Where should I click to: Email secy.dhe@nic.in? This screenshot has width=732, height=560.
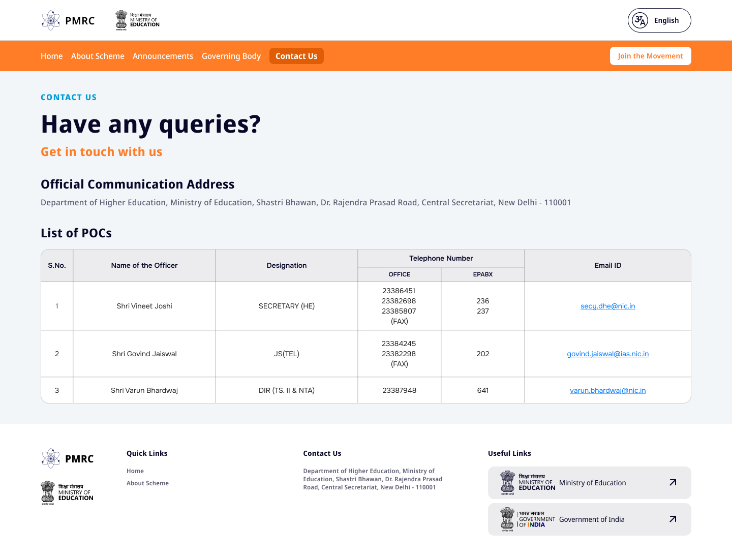pos(607,306)
